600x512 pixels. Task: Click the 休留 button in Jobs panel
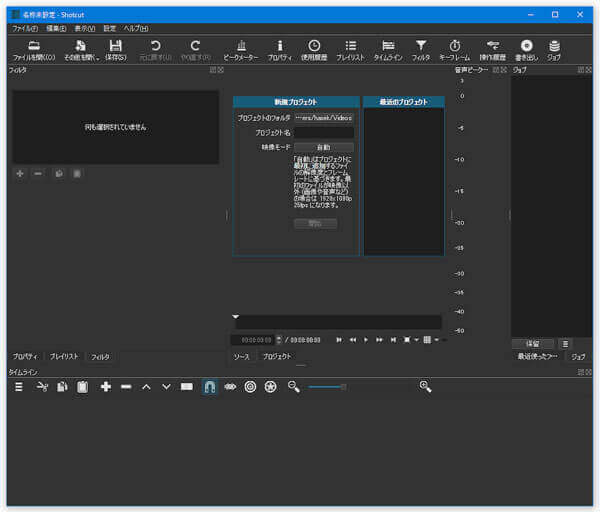[533, 344]
